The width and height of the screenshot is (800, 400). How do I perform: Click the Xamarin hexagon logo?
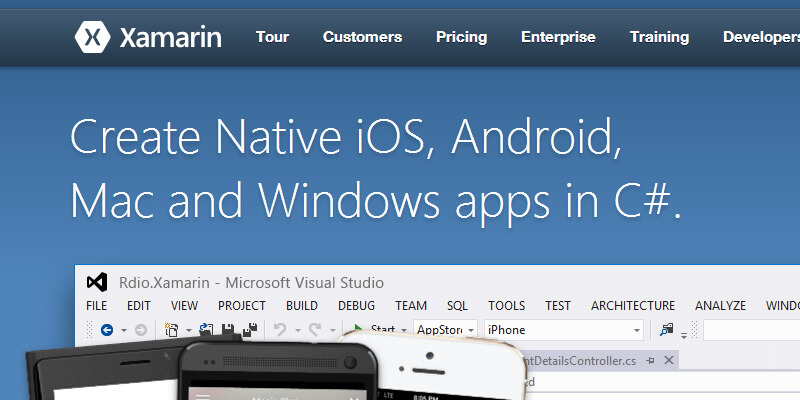click(92, 37)
